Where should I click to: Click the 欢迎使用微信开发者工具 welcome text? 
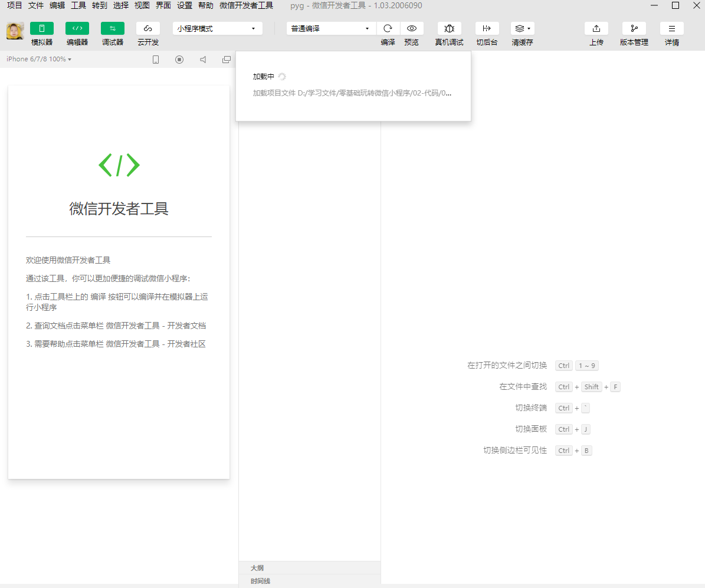[x=68, y=260]
